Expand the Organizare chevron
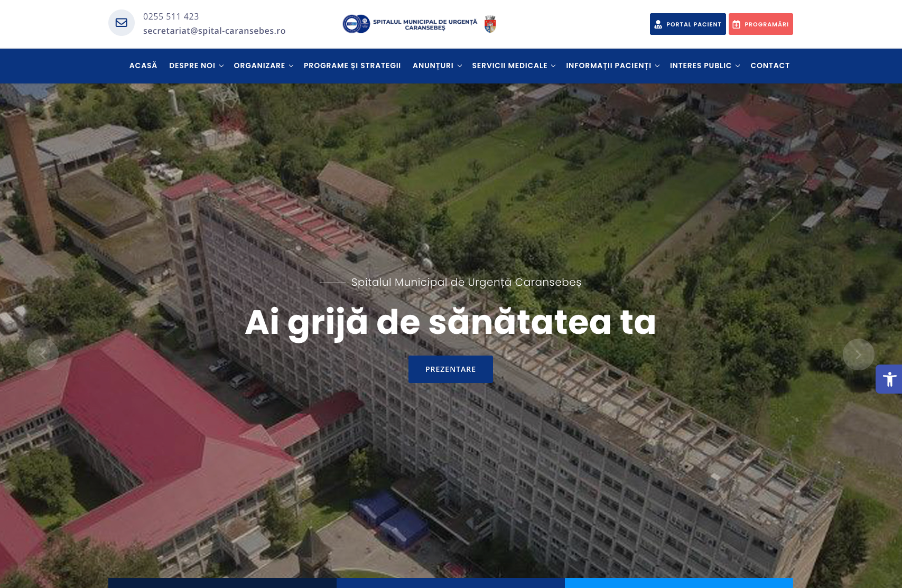The image size is (902, 588). [x=291, y=66]
